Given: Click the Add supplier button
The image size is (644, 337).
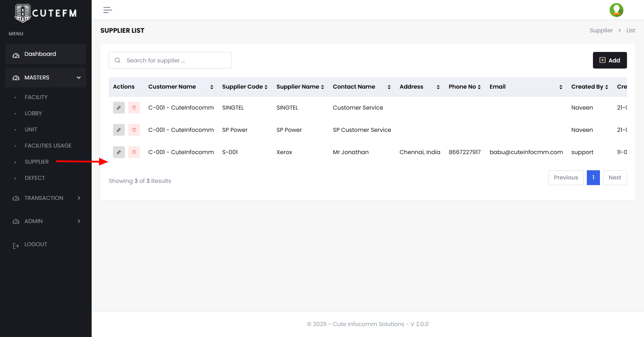Looking at the screenshot, I should [x=610, y=60].
